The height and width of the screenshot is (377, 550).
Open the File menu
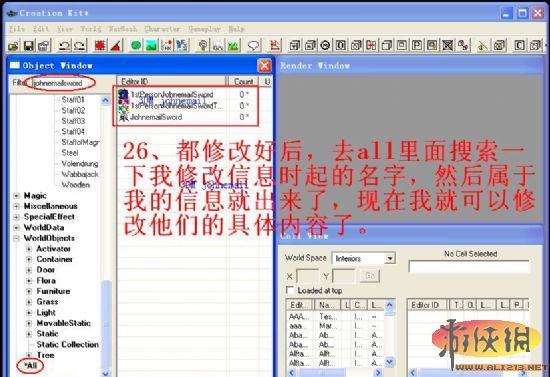coord(16,29)
